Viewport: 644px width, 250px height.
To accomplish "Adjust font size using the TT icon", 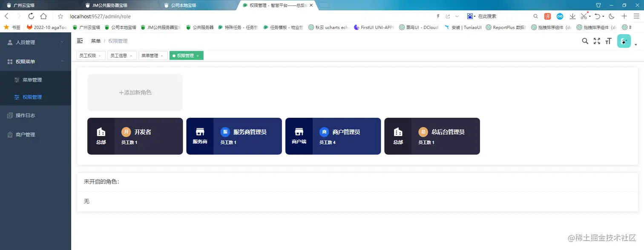I will click(x=608, y=41).
